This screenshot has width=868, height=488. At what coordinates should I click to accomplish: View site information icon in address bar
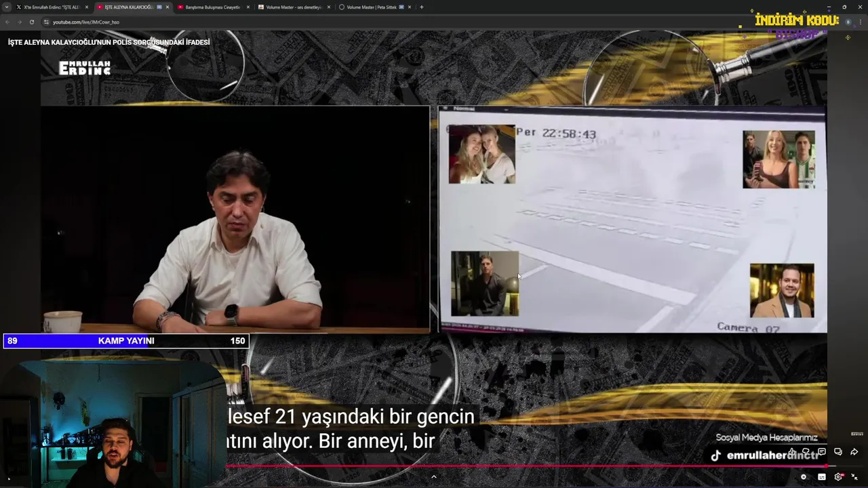pyautogui.click(x=46, y=22)
